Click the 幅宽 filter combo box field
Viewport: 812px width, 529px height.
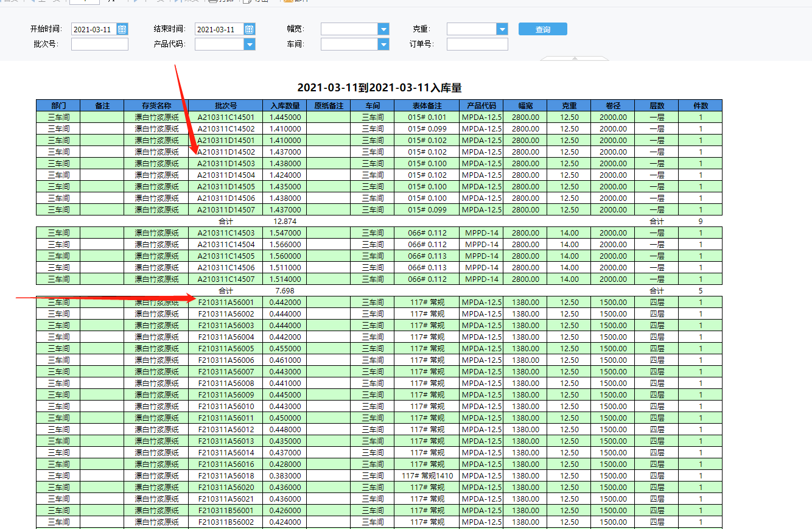click(349, 29)
